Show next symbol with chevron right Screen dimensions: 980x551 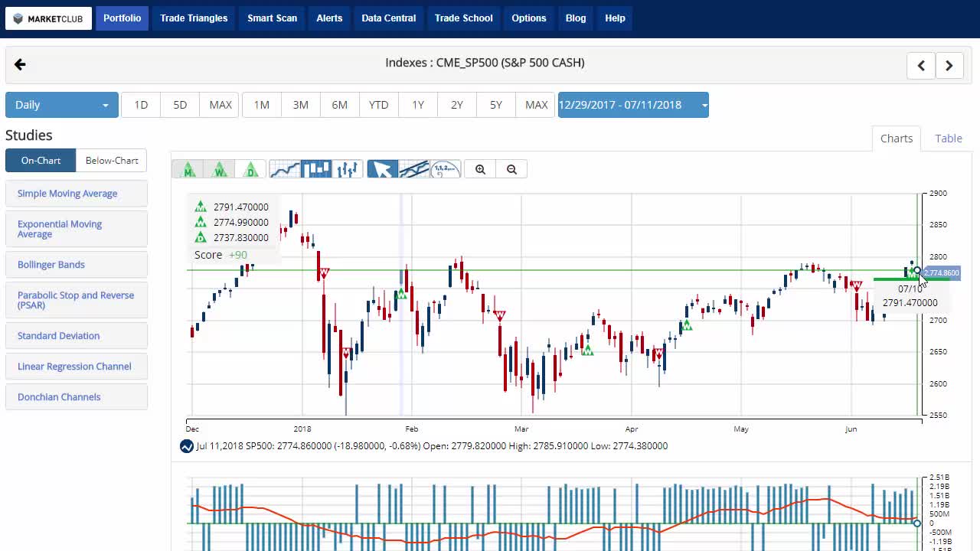[949, 66]
